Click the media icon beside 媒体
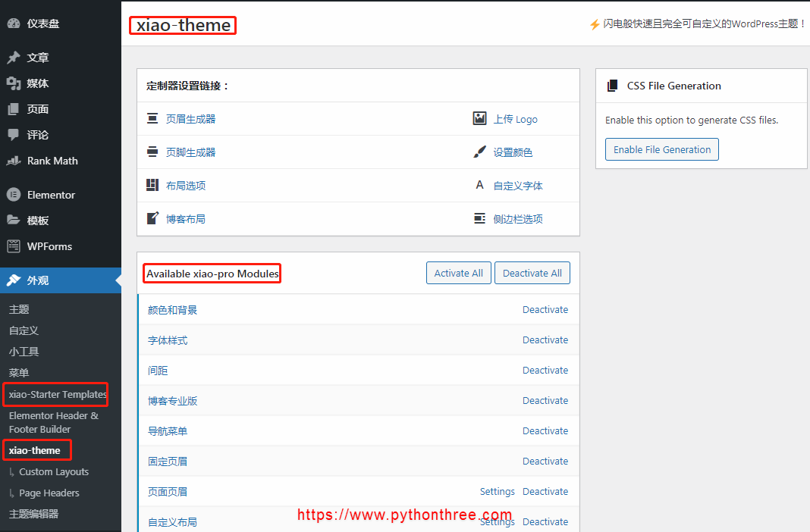810x532 pixels. (x=14, y=83)
